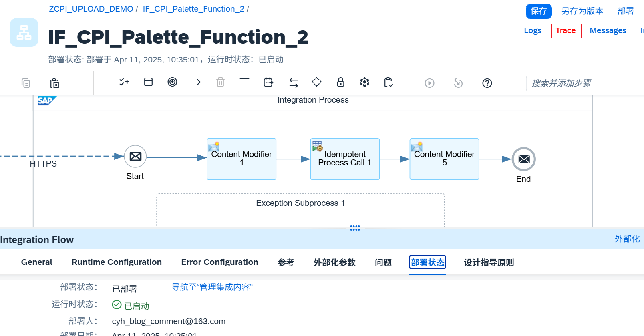Click the integration flow artifact icon
Screen dimensions: 644x336
tap(24, 32)
